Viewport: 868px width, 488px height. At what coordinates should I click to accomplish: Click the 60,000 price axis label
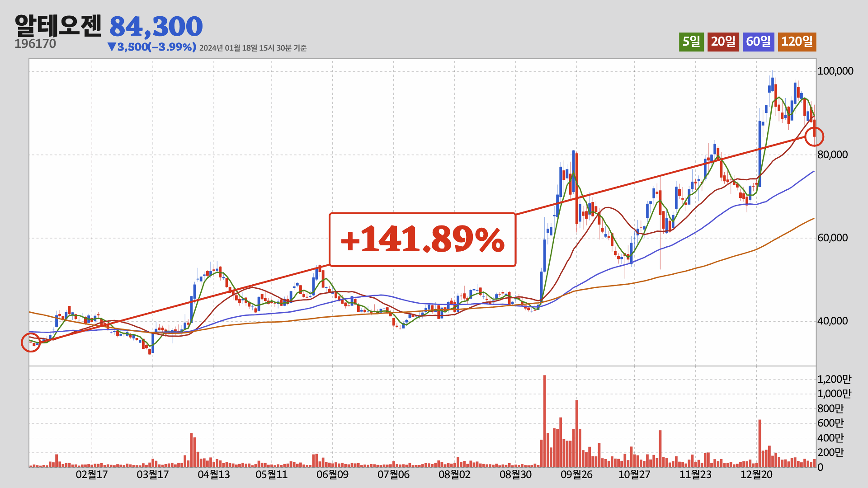(833, 238)
